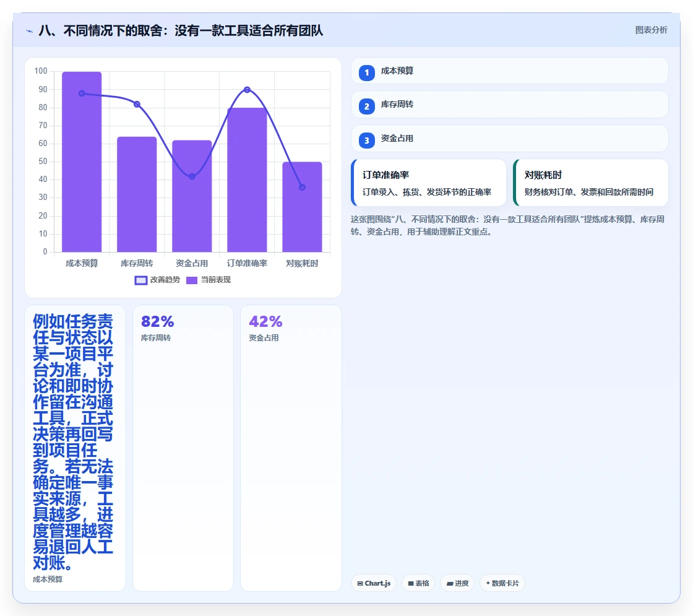Click the 财务核对订单、发票和回款所需时间 description
Screen dimensions: 693x616
tap(588, 192)
